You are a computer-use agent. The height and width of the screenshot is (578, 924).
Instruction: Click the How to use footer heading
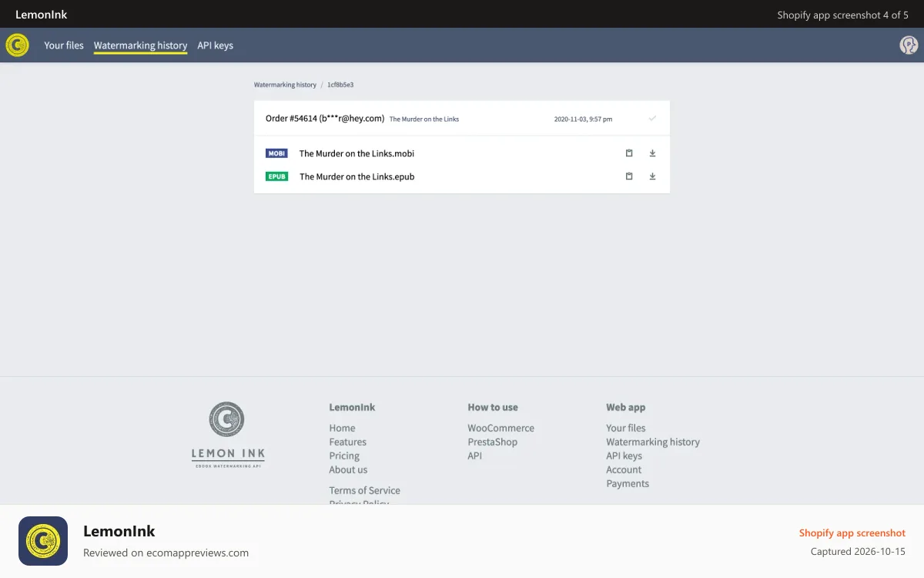[x=493, y=407]
